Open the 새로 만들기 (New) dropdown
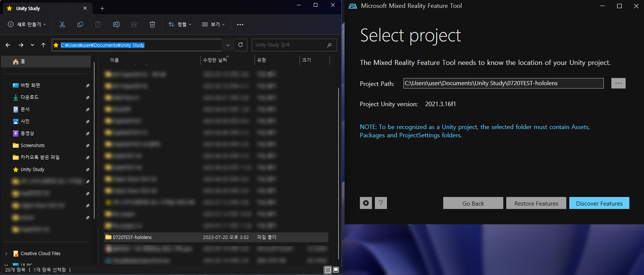Viewport: 644px width, 275px height. (27, 24)
